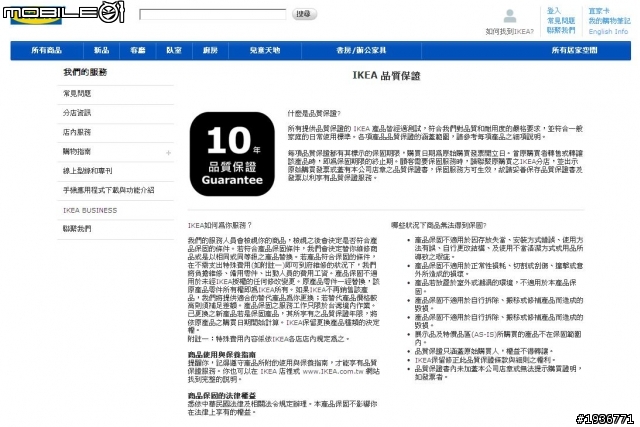Open 所有居家空間 in the navigation bar
Screen dimensions: 640x427
(574, 50)
